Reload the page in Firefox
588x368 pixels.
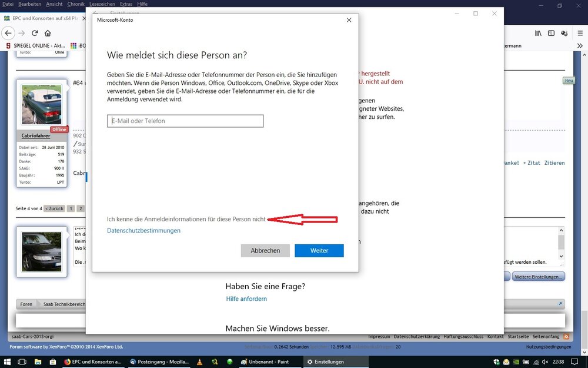(35, 33)
